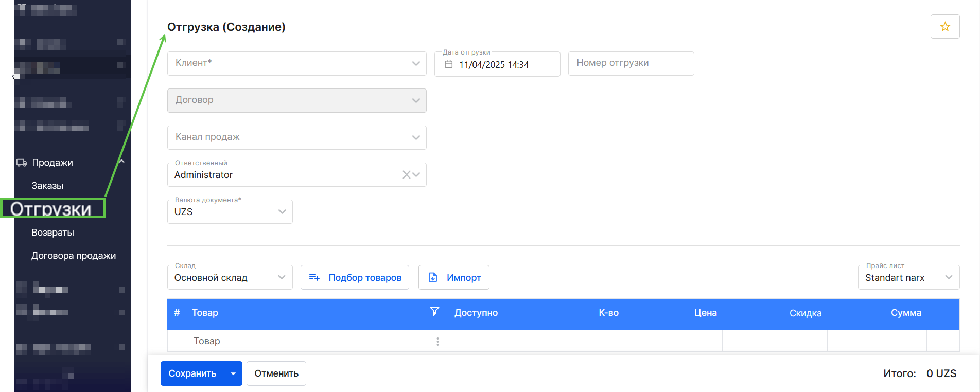
Task: Open the Save button dropdown arrow
Action: point(233,373)
